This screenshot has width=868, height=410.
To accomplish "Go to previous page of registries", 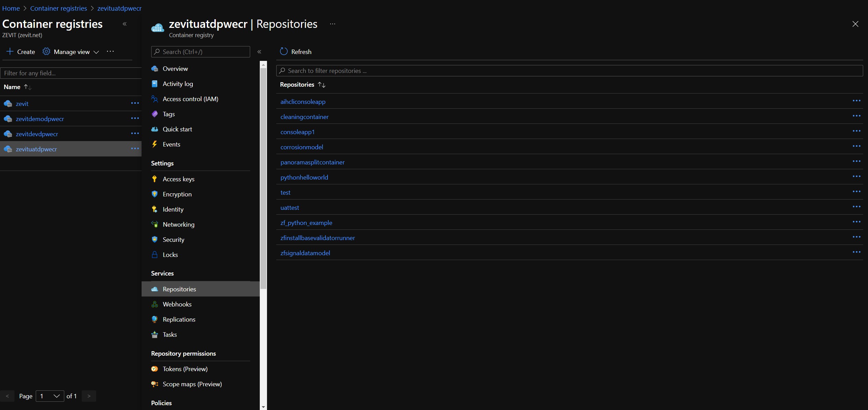I will pos(7,396).
